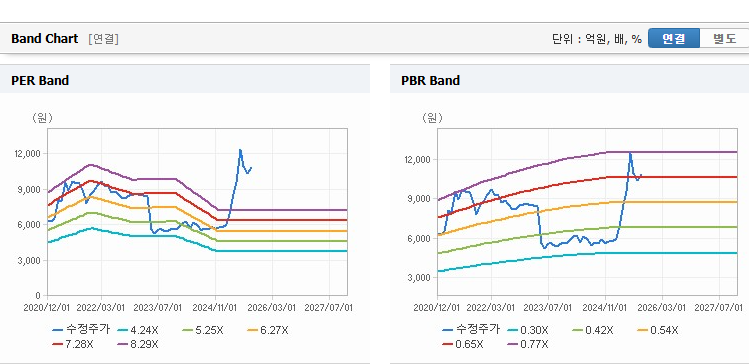Viewport: 749px width, 364px height.
Task: Toggle 0.30X series in PBR Band legend
Action: 528,330
